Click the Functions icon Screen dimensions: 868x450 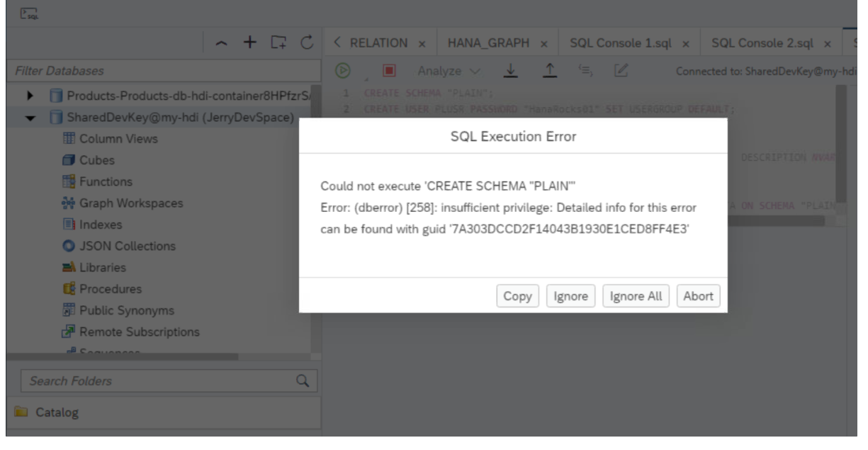(x=70, y=182)
